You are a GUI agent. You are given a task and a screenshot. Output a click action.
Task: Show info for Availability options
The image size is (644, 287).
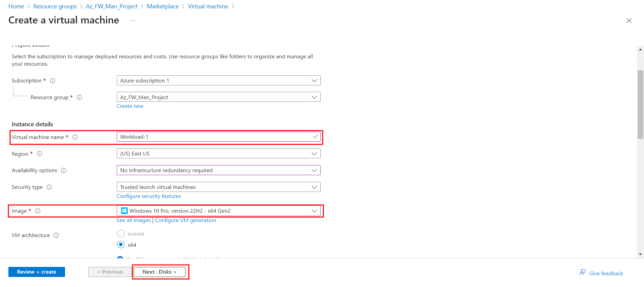click(64, 170)
